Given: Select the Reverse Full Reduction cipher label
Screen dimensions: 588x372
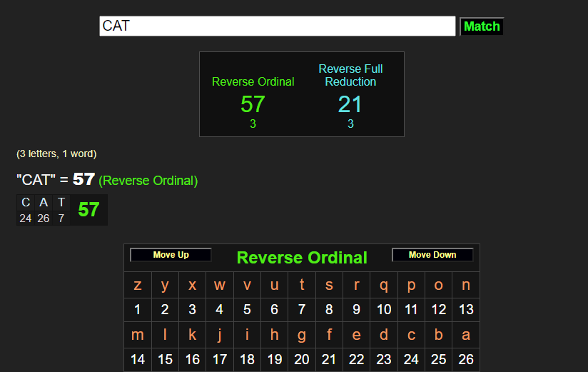Looking at the screenshot, I should (350, 75).
